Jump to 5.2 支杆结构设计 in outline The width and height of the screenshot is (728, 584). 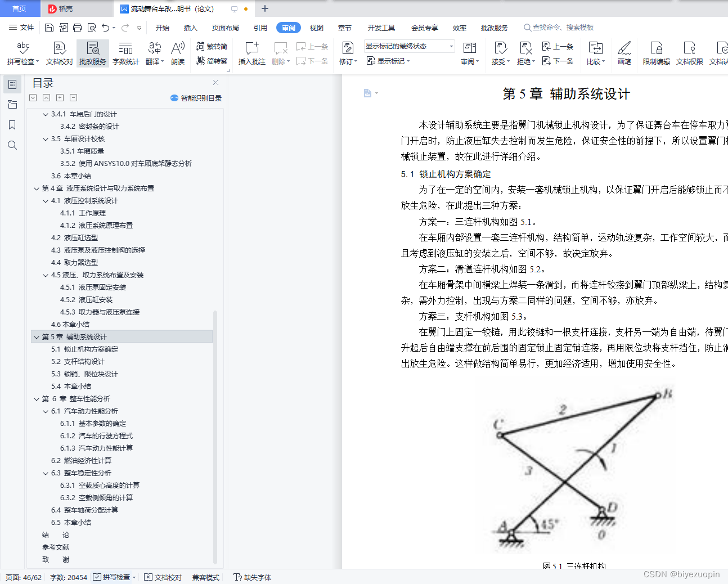(x=78, y=362)
